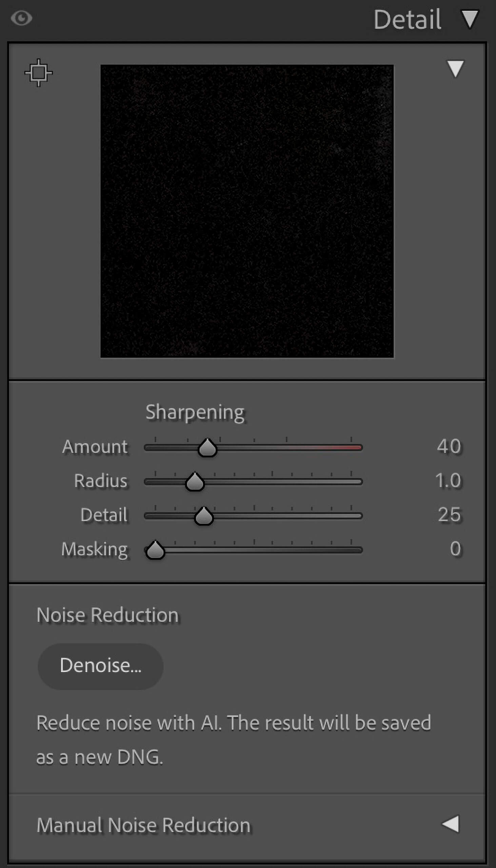Select the detail zoom target picker icon
This screenshot has height=868, width=496.
39,73
